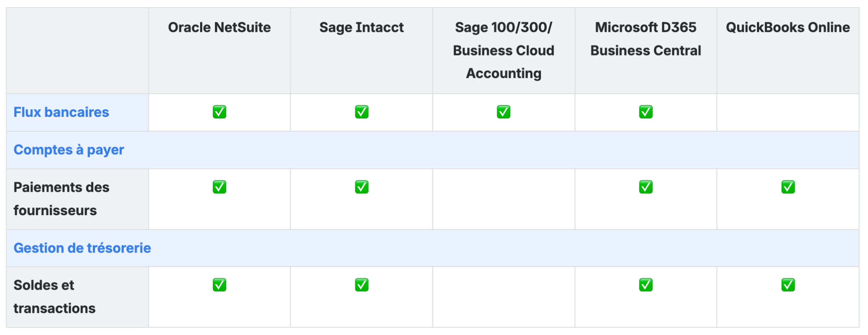Viewport: 868px width, 335px height.
Task: Click Soldes et transactions checkmark for Microsoft D365
Action: click(645, 285)
